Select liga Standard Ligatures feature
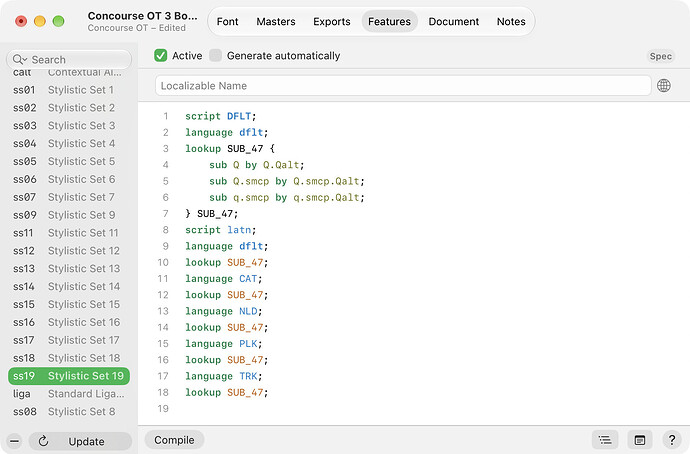 [x=69, y=394]
